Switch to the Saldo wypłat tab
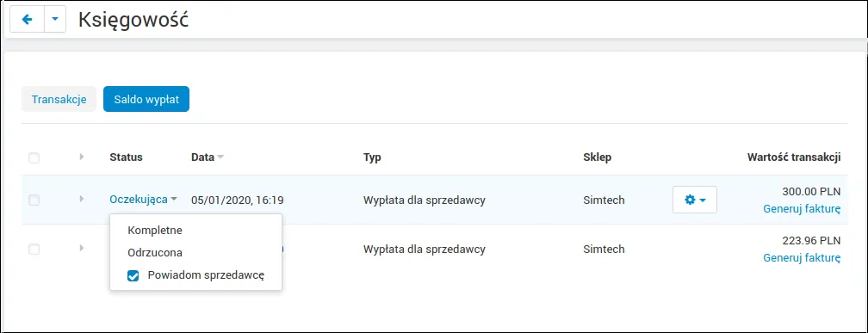 click(x=146, y=100)
